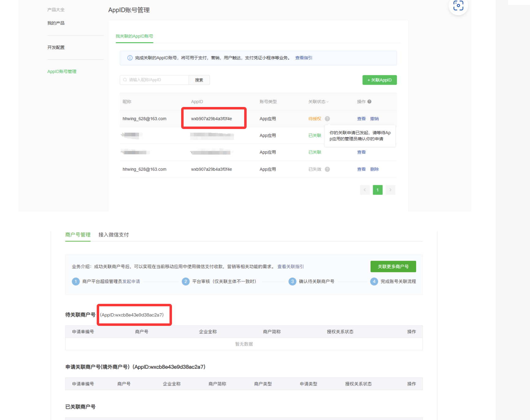Image resolution: width=530 pixels, height=420 pixels.
Task: Click the AppID in the 待授权 row
Action: (x=211, y=119)
